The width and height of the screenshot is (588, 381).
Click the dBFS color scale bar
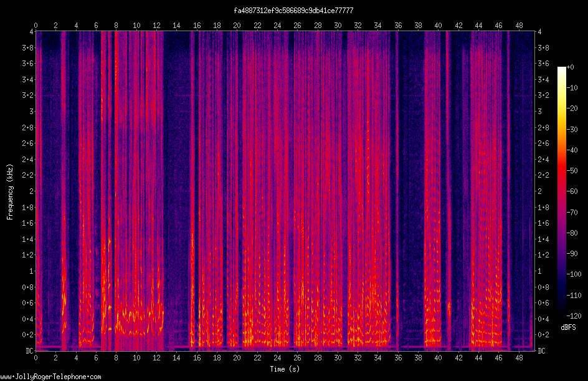pos(562,191)
